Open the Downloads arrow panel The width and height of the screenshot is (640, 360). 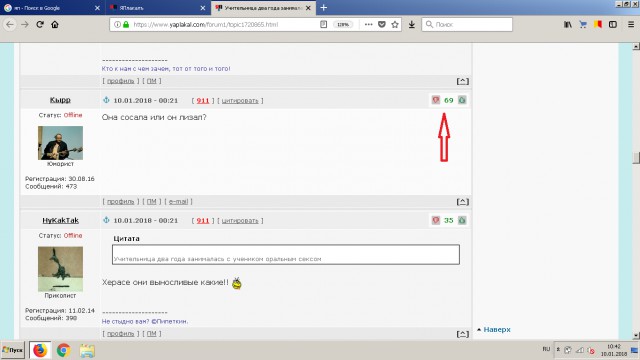pos(412,24)
